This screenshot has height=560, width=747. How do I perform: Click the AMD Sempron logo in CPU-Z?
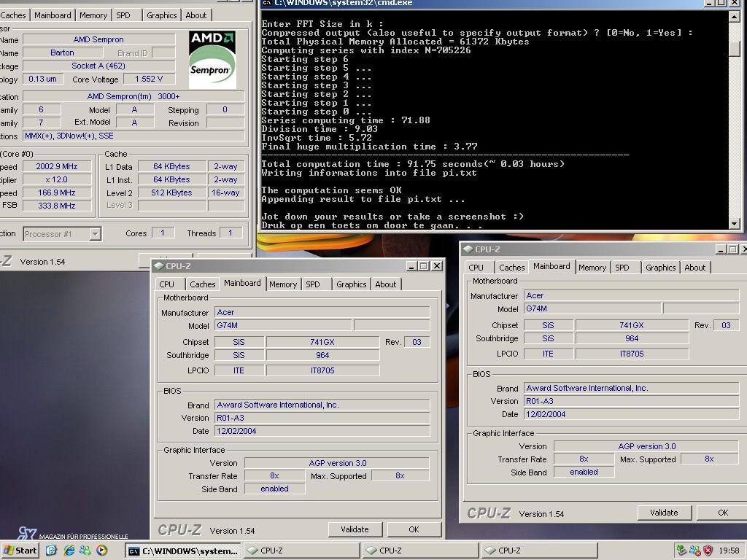click(x=212, y=60)
